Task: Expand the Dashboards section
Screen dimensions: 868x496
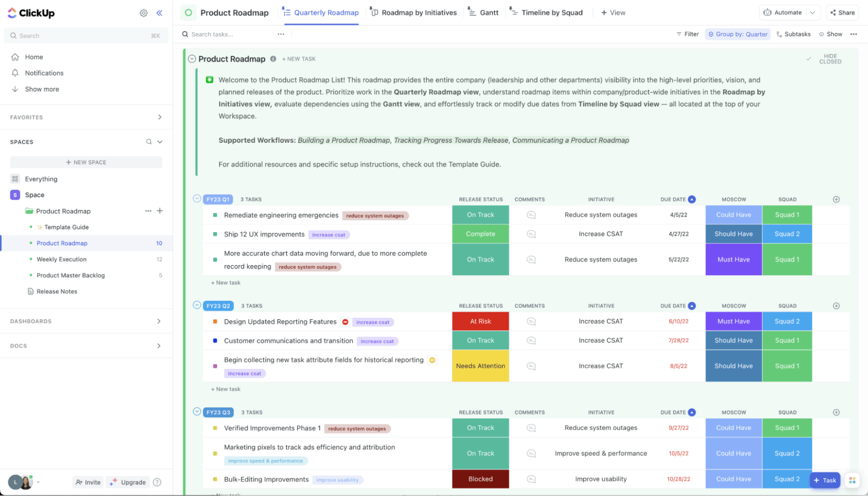Action: point(159,321)
